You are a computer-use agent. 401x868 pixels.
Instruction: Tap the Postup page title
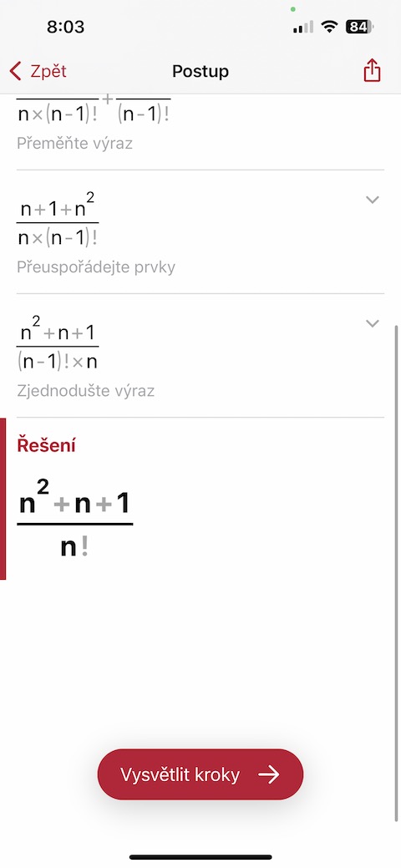click(200, 71)
